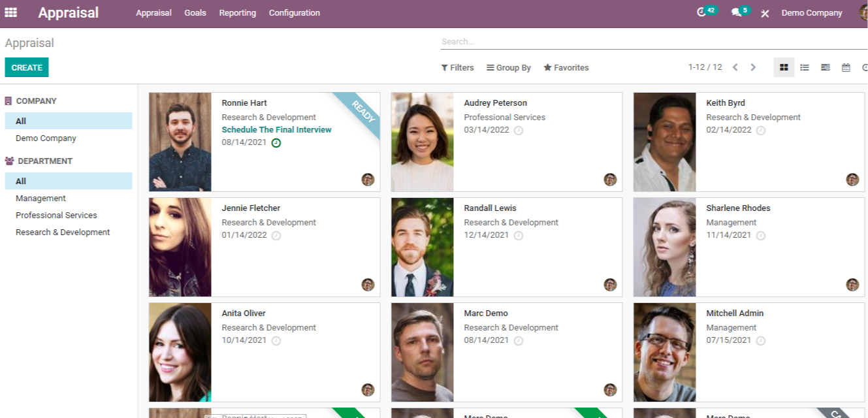The height and width of the screenshot is (418, 868).
Task: Open activity clock on Marc Demo card
Action: (x=519, y=341)
